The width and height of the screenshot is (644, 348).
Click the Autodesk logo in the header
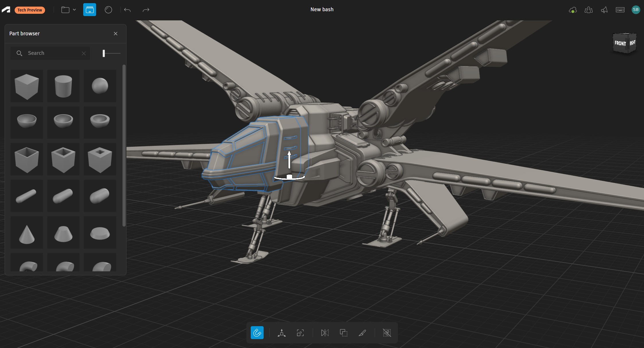pyautogui.click(x=6, y=10)
